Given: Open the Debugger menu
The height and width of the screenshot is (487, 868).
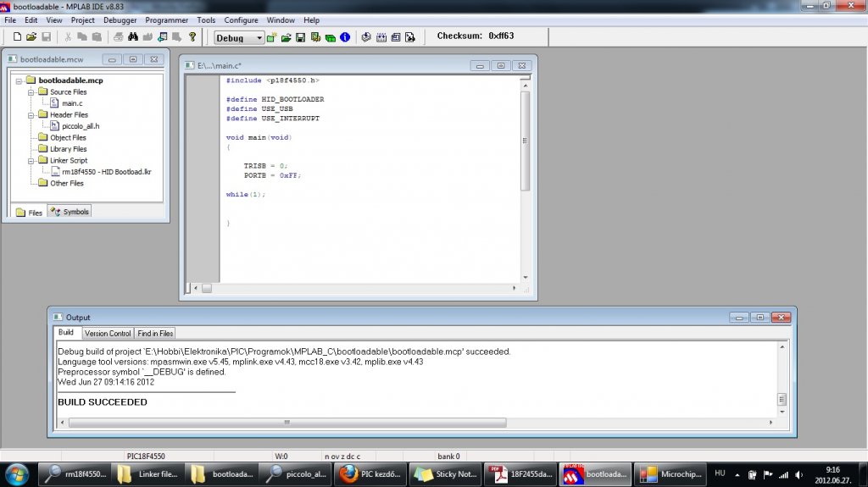Looking at the screenshot, I should pyautogui.click(x=120, y=20).
